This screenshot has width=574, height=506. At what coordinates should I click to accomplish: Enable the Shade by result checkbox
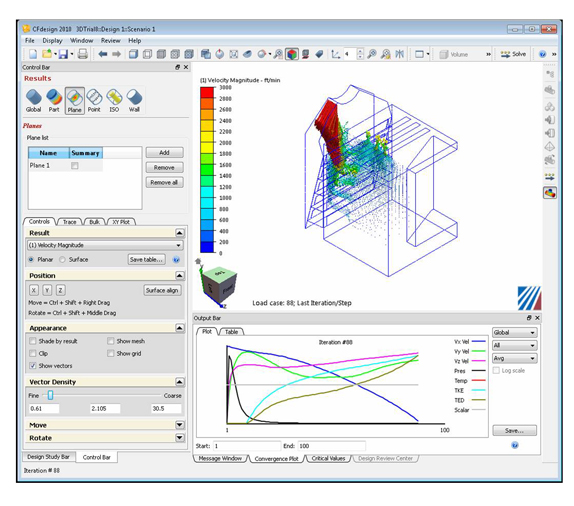[x=33, y=341]
